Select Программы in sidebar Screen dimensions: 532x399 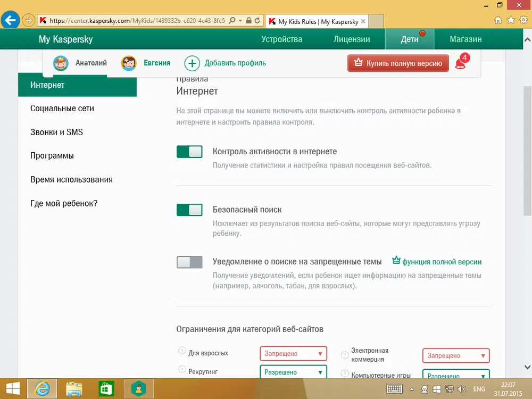52,156
